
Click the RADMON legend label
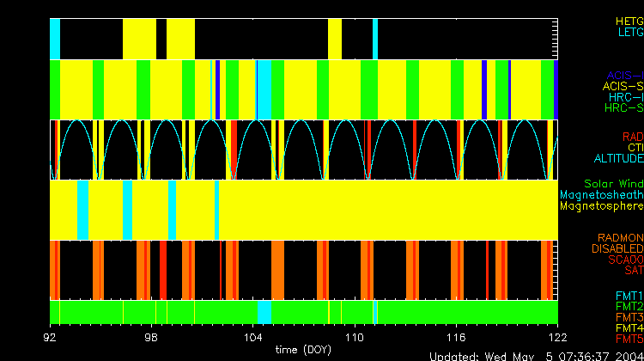click(621, 238)
